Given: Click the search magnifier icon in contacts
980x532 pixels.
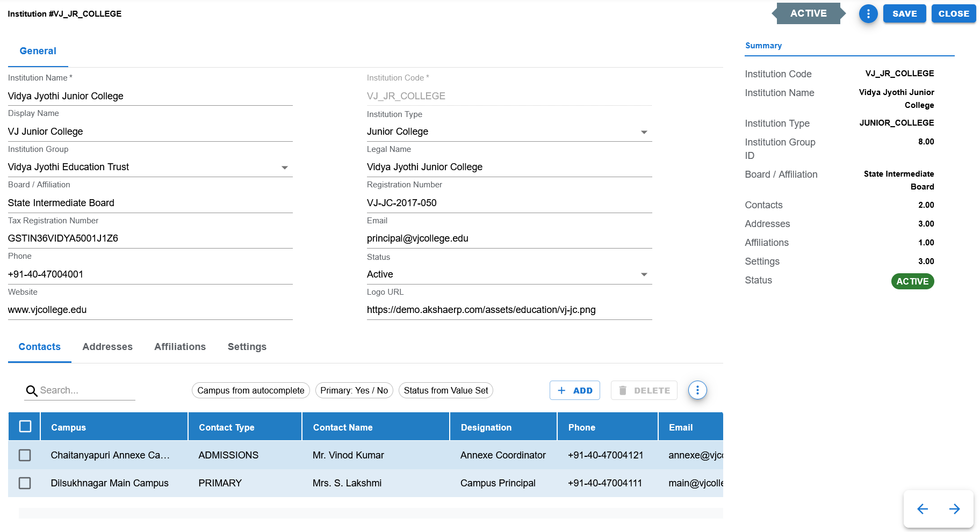Looking at the screenshot, I should click(32, 391).
